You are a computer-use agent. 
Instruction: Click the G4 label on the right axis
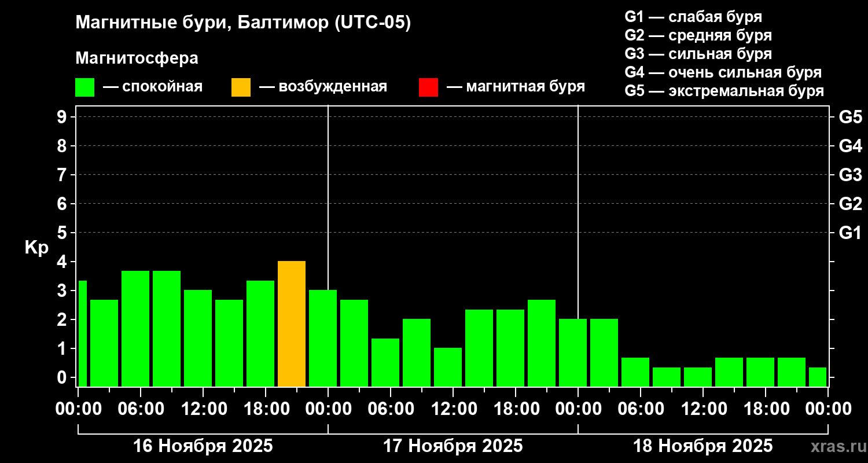[x=851, y=146]
